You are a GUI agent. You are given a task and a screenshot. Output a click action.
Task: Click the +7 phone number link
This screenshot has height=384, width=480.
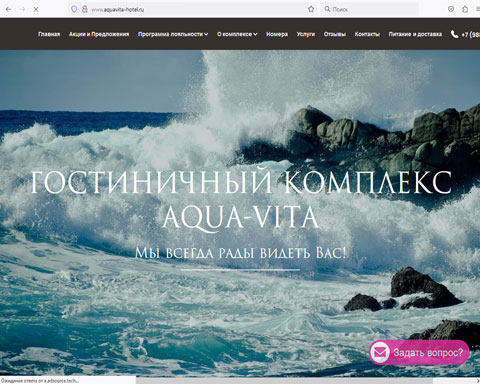(470, 34)
